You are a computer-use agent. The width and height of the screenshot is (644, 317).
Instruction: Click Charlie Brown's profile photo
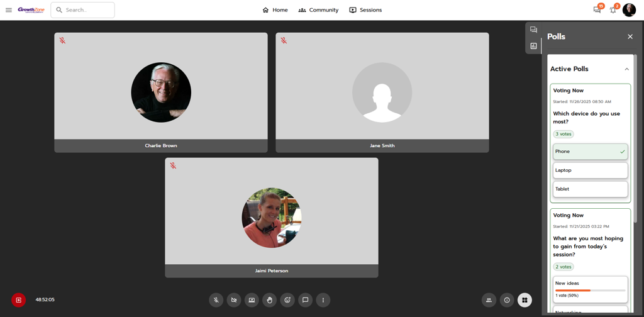point(161,92)
